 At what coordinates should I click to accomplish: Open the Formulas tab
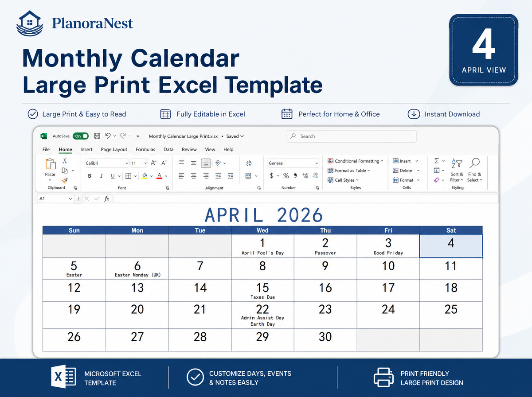coord(145,149)
